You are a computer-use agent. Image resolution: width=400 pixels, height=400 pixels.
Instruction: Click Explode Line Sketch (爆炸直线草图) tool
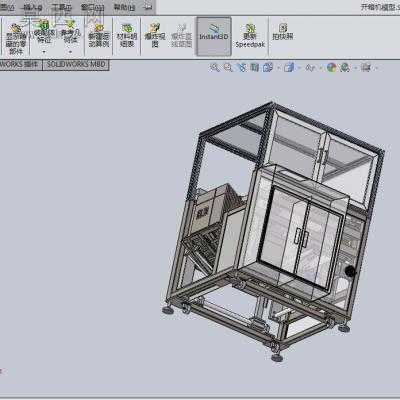coord(182,35)
